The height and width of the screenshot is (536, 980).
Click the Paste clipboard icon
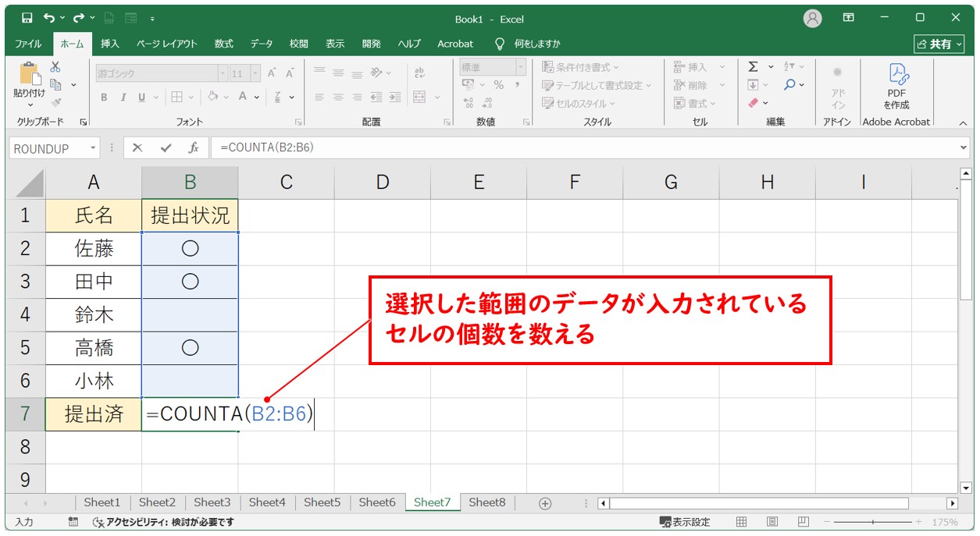pos(29,74)
